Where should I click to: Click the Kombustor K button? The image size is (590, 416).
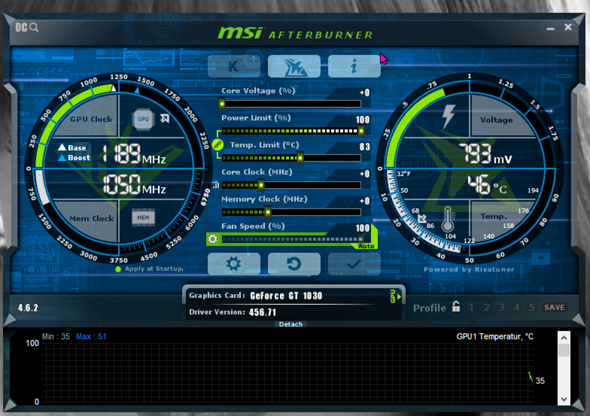(234, 66)
